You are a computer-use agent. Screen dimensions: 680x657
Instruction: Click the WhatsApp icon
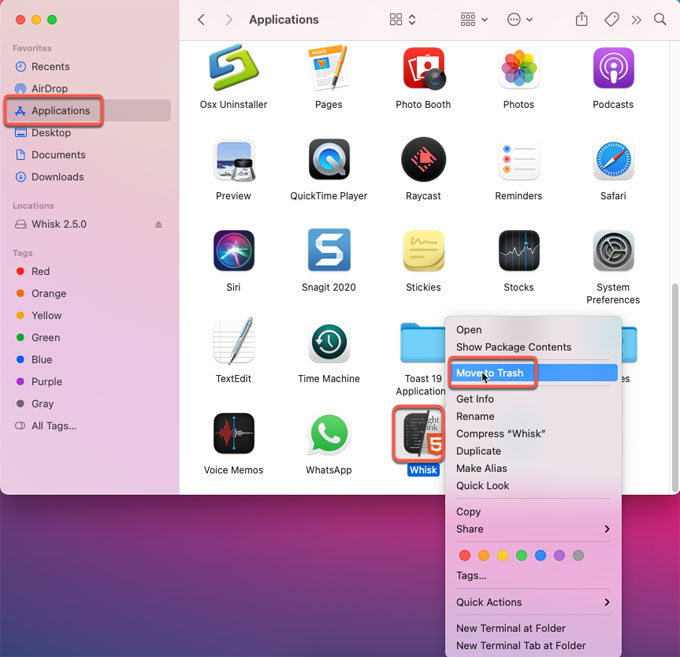click(329, 434)
